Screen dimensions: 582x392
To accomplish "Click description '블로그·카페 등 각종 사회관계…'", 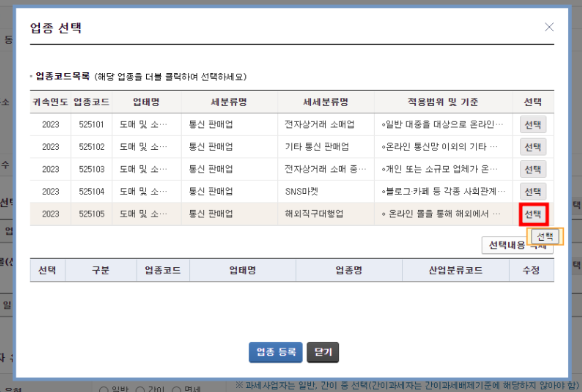I will [x=444, y=191].
